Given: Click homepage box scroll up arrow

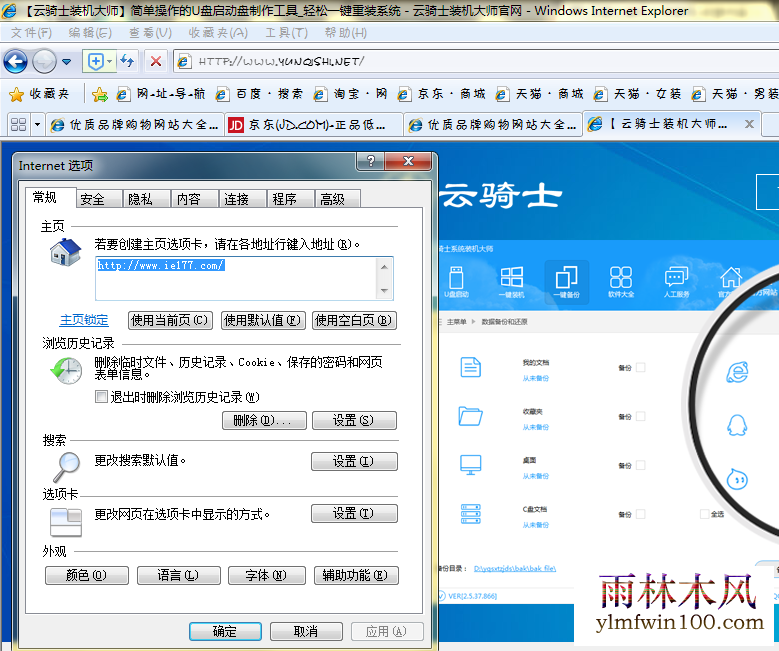Looking at the screenshot, I should coord(385,267).
